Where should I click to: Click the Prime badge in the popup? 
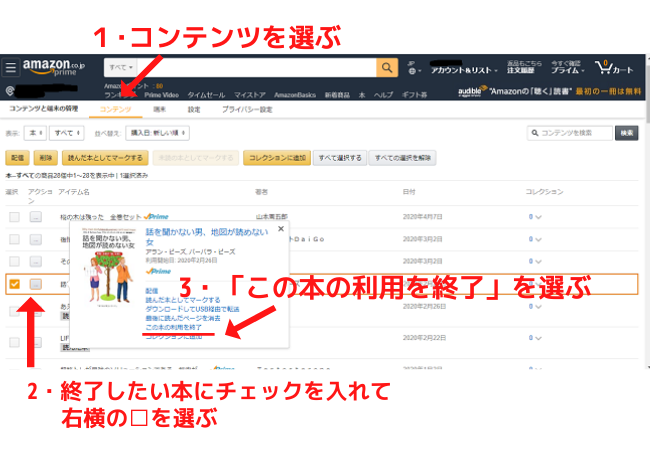click(158, 271)
